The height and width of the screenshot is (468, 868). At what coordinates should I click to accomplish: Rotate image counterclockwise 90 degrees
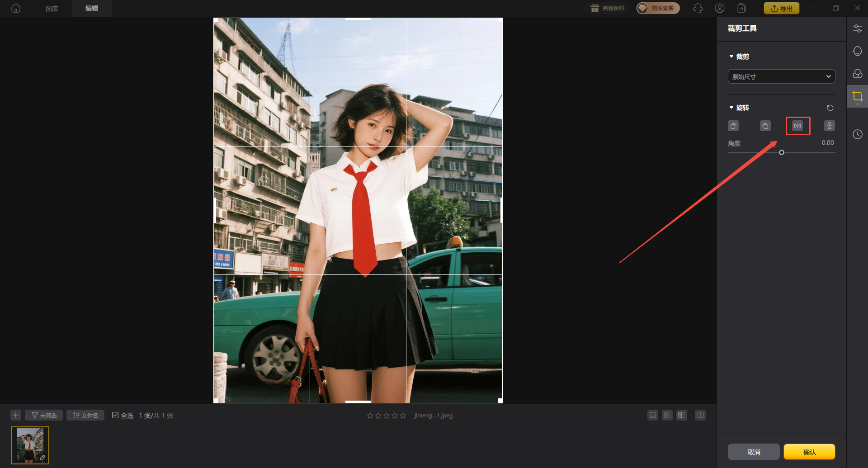(733, 126)
